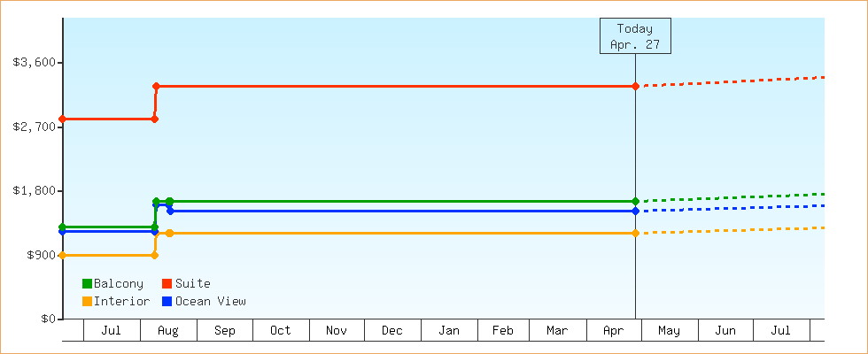Click the Suite price point at today's line
The height and width of the screenshot is (354, 868).
(636, 87)
